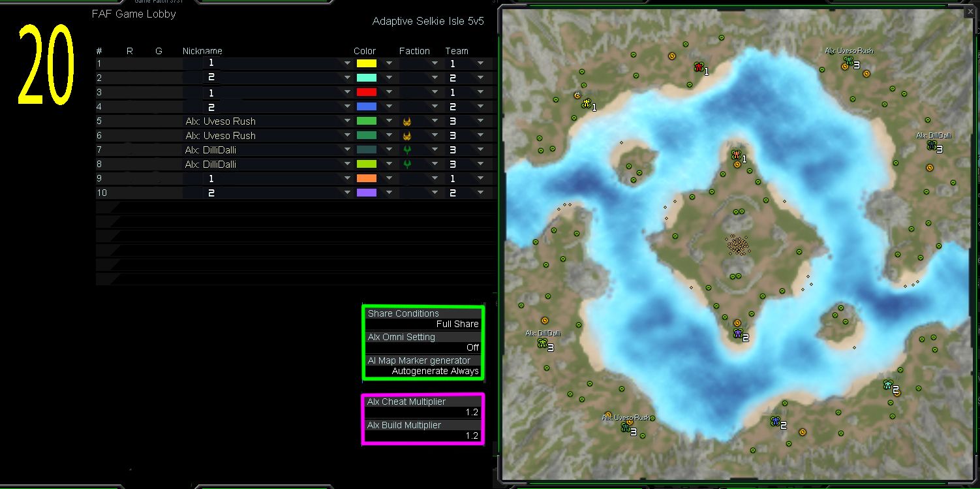Image resolution: width=980 pixels, height=489 pixels.
Task: Click the Nickname column header
Action: [x=202, y=51]
